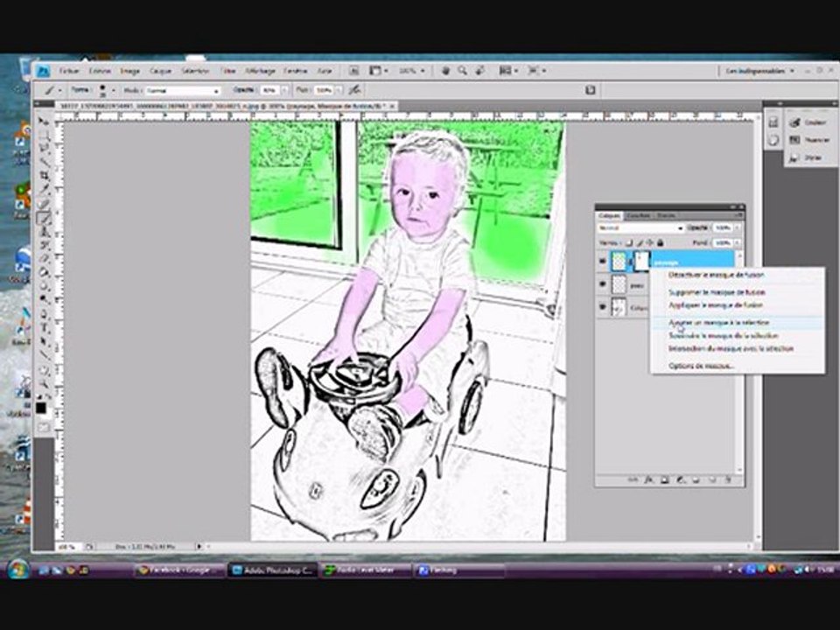
Task: Select the paysage layer mask thumbnail
Action: pyautogui.click(x=641, y=262)
